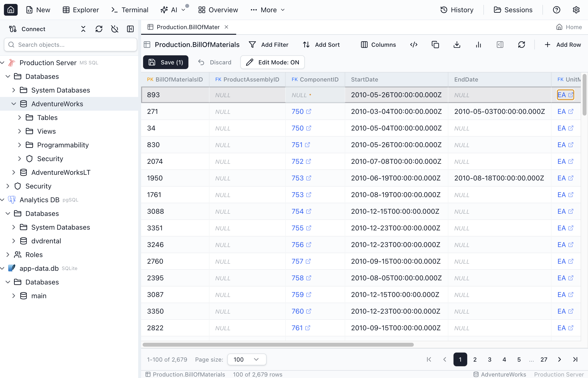
Task: Toggle the right side panel
Action: point(500,45)
